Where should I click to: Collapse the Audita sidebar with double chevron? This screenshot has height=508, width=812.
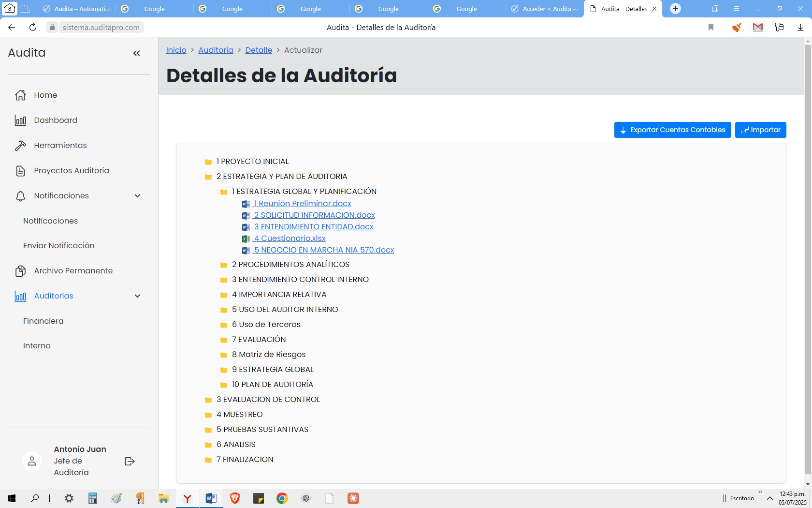[x=136, y=53]
